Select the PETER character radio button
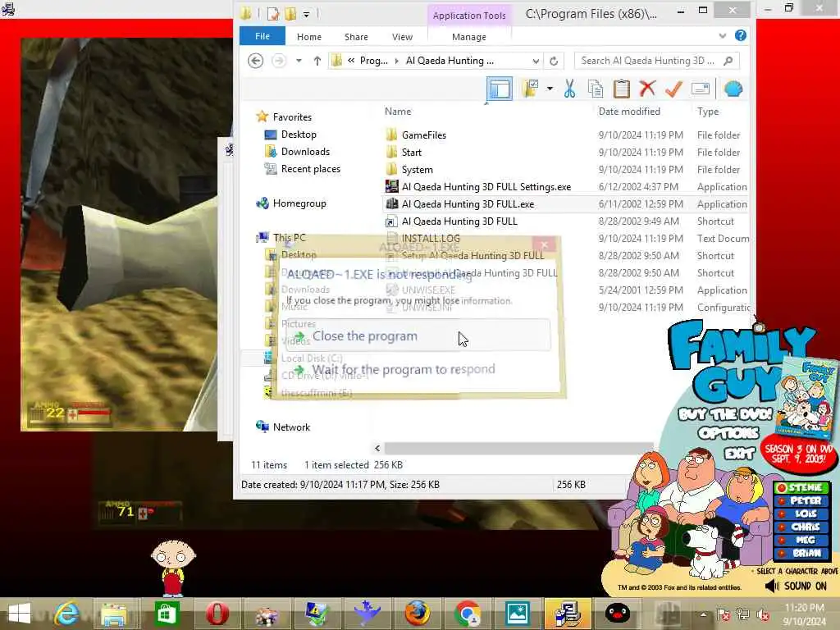Image resolution: width=840 pixels, height=630 pixels. click(x=782, y=501)
